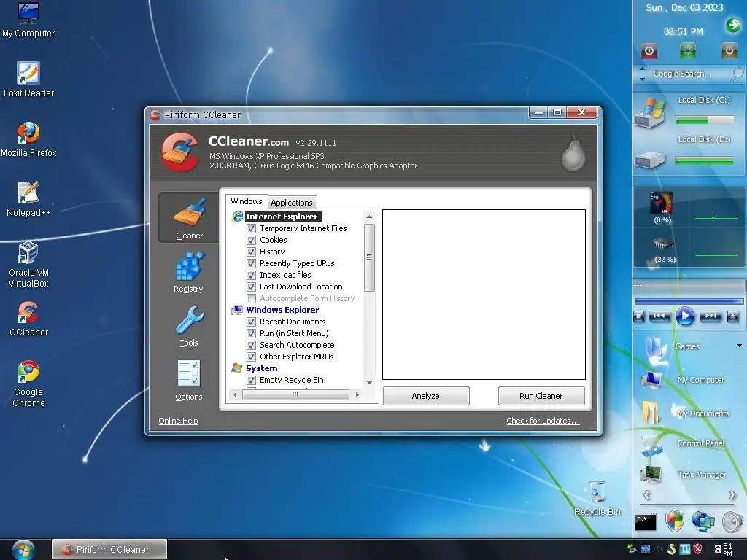Toggle Empty Recycle Bin checkbox
Viewport: 747px width, 560px height.
coord(251,380)
